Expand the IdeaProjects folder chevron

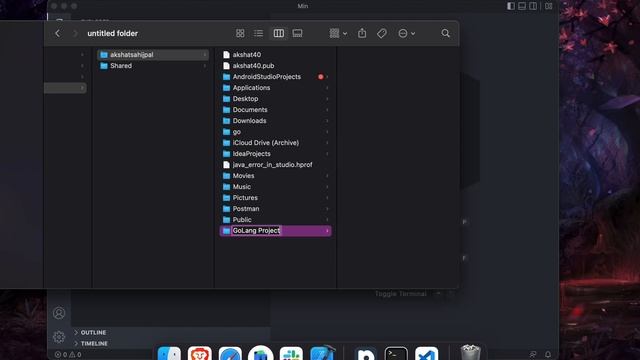click(x=327, y=154)
